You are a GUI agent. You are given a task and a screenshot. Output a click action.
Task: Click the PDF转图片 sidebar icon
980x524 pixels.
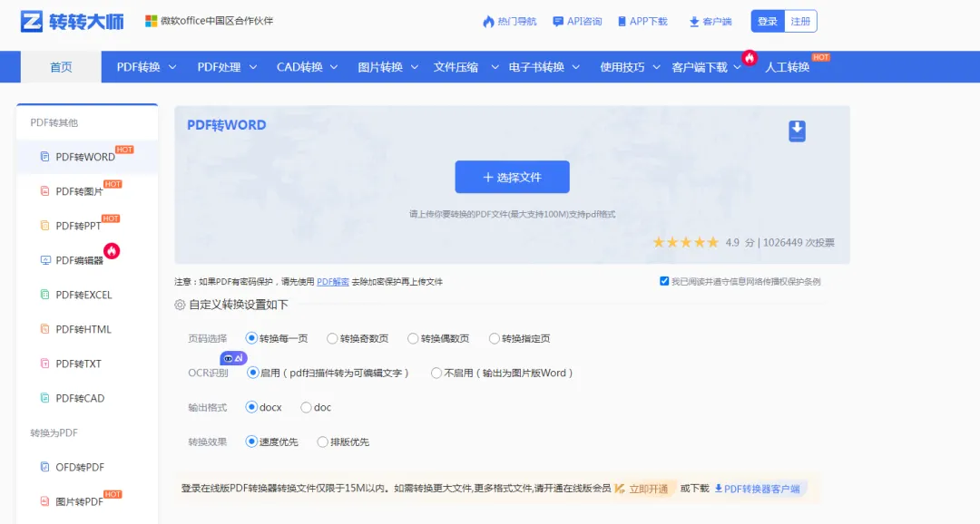(x=45, y=191)
